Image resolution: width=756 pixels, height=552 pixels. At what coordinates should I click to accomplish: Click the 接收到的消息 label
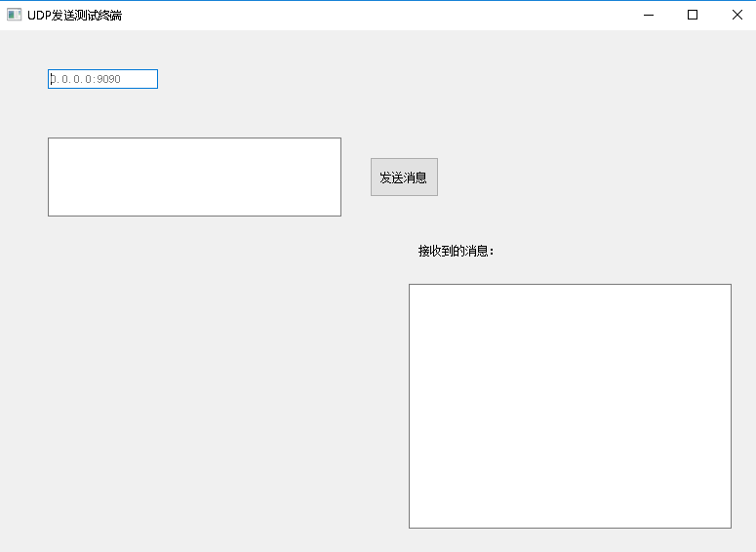tap(456, 251)
